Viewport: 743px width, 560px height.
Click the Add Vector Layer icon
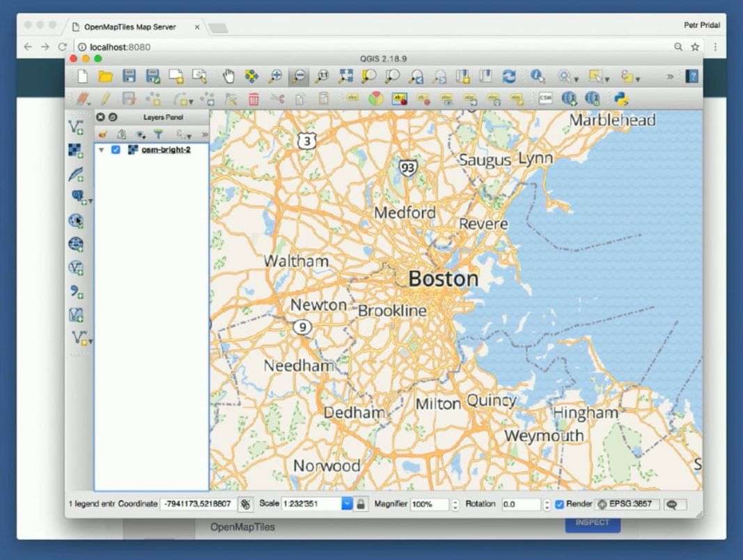click(x=76, y=127)
